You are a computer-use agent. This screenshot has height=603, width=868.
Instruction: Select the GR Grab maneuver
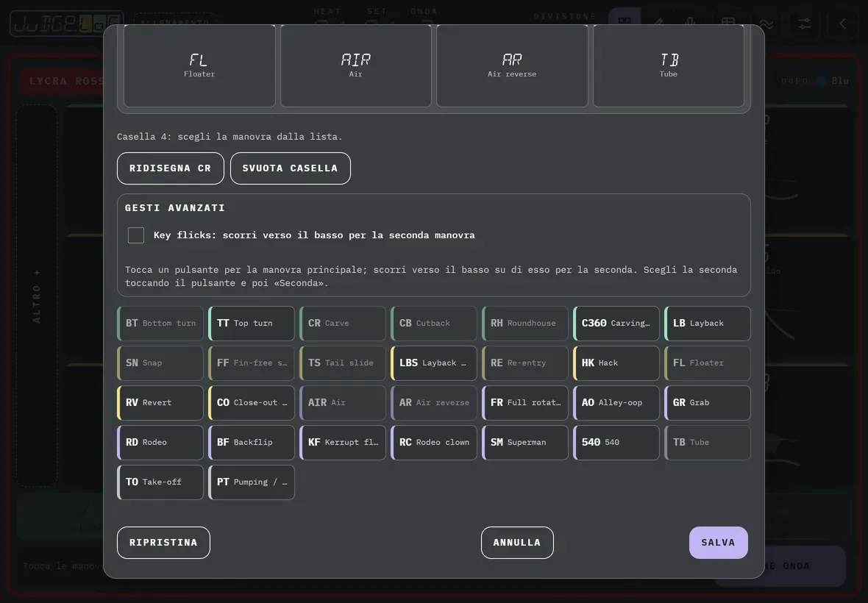tap(708, 403)
